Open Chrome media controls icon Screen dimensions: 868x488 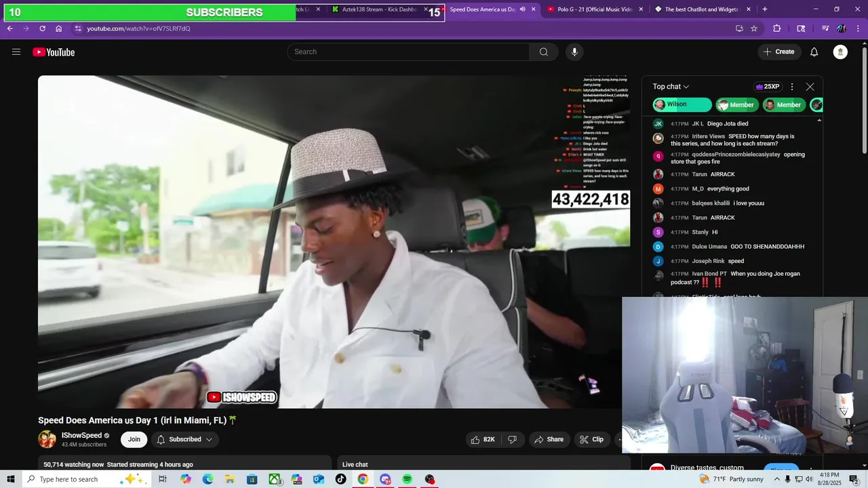coord(825,28)
